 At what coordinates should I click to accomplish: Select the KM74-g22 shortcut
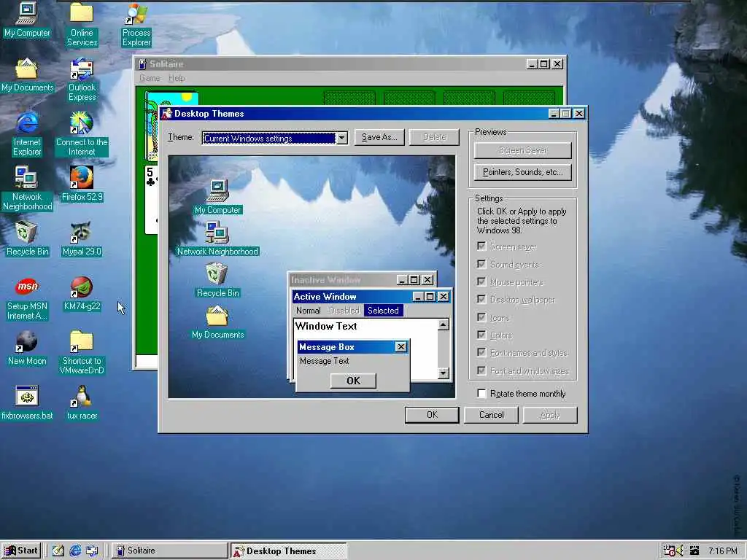coord(82,293)
